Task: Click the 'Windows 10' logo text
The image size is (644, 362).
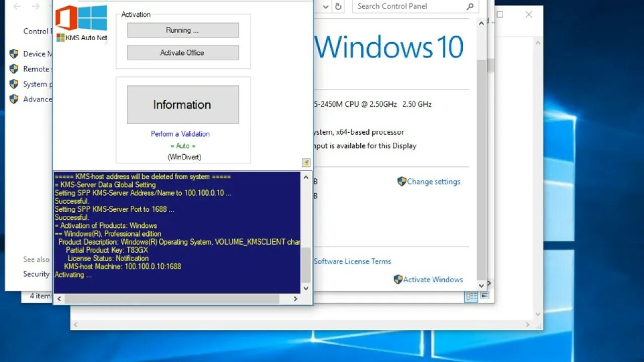Action: [x=388, y=47]
